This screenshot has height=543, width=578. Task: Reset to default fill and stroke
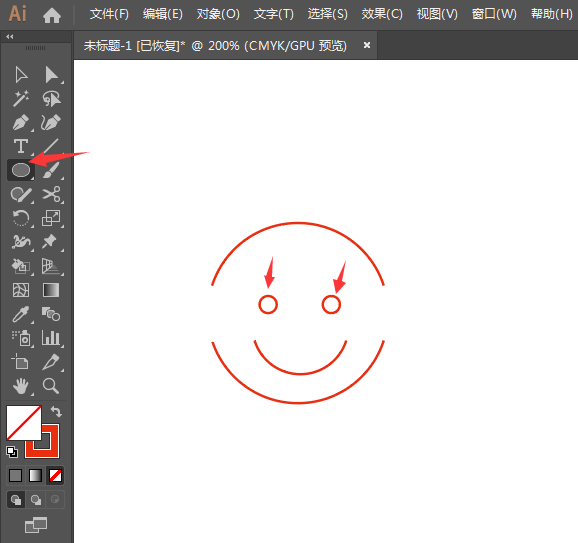12,452
